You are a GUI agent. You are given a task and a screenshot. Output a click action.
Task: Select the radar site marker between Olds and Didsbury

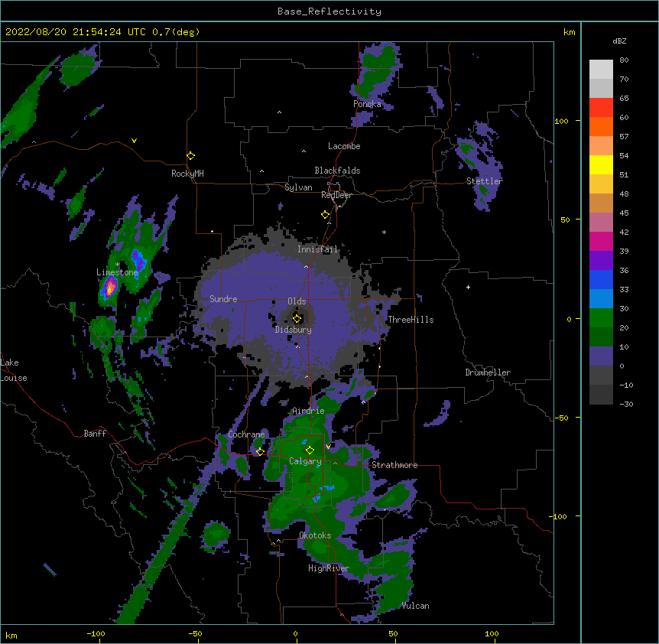click(x=297, y=319)
